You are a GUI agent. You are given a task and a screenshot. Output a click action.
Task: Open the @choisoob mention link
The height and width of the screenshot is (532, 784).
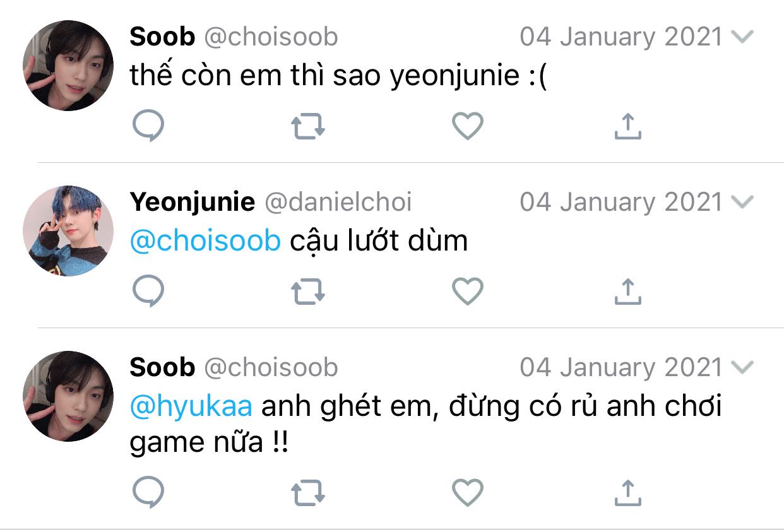tap(205, 241)
